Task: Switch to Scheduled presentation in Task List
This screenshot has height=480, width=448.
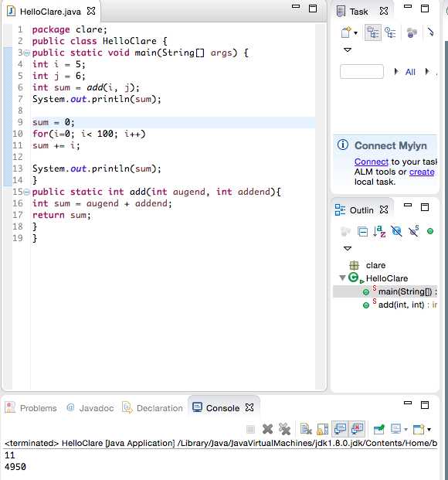Action: [390, 32]
